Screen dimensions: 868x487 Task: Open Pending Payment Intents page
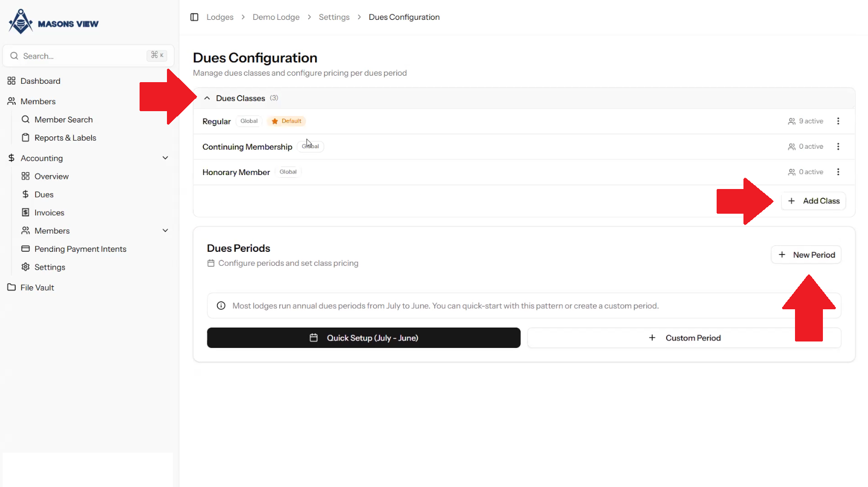[80, 249]
